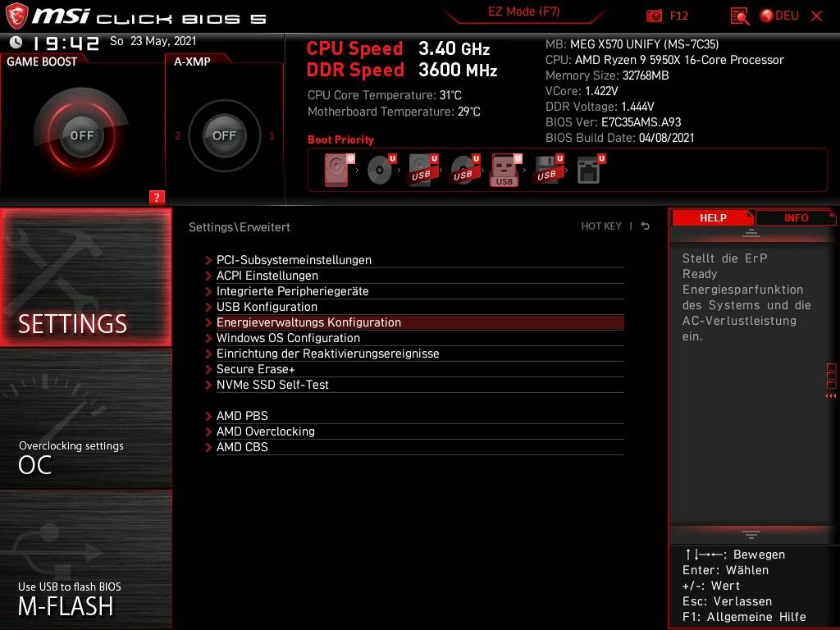Click the USB key boot icon
The image size is (840, 630).
tap(505, 170)
